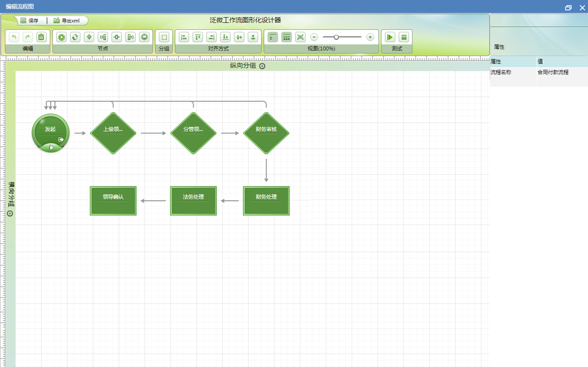Expand the 发起 node play arrow
This screenshot has height=367, width=588.
(51, 147)
